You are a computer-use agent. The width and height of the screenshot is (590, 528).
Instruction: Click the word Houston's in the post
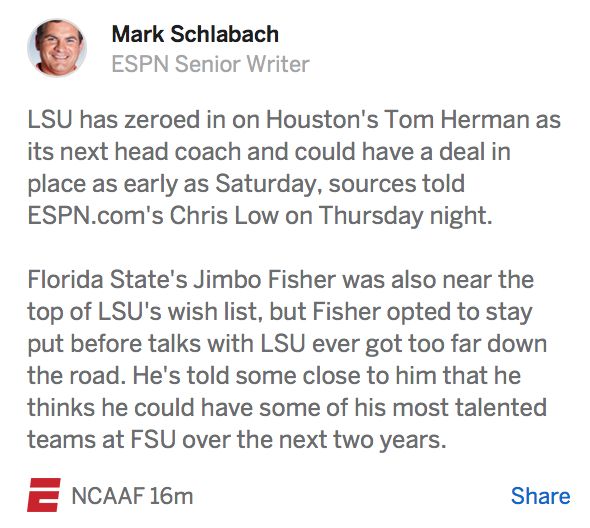tap(322, 120)
